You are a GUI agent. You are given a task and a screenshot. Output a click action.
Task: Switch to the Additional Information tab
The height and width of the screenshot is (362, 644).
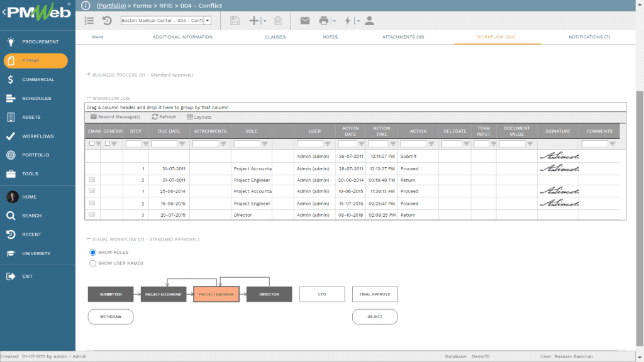point(183,37)
